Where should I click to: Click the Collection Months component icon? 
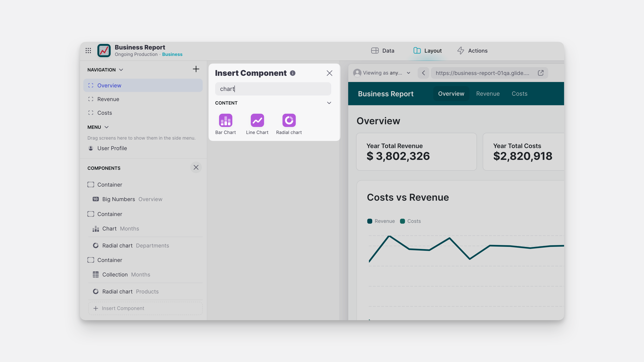[x=96, y=274]
